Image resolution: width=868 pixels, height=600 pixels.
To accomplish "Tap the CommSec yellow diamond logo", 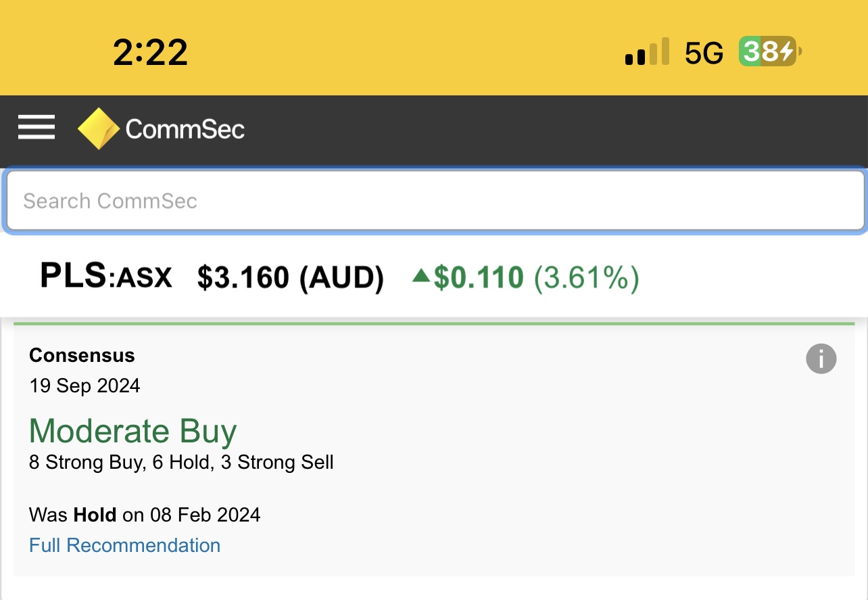I will (99, 129).
